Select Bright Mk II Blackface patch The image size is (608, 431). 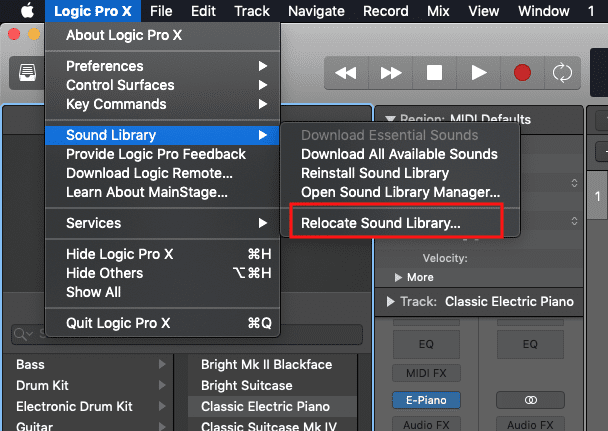272,364
